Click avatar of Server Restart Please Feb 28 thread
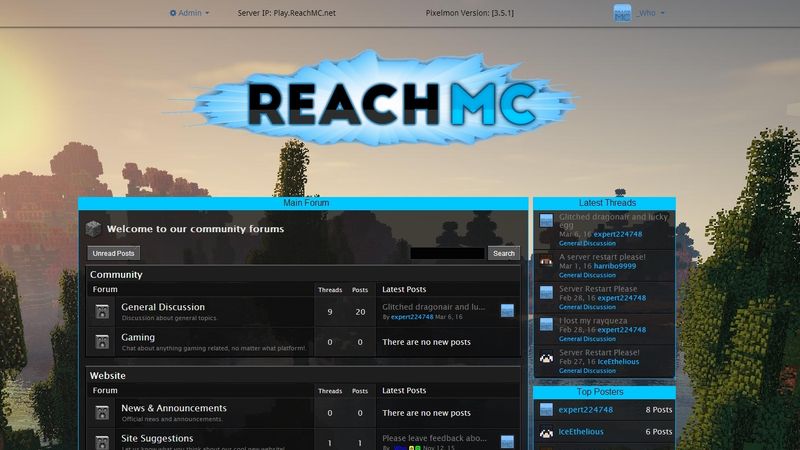800x450 pixels. coord(546,292)
